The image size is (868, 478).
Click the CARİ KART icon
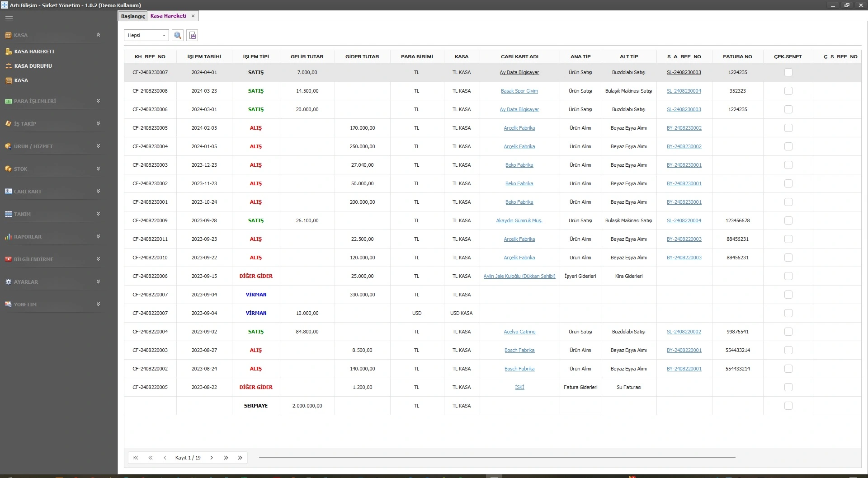(x=8, y=192)
